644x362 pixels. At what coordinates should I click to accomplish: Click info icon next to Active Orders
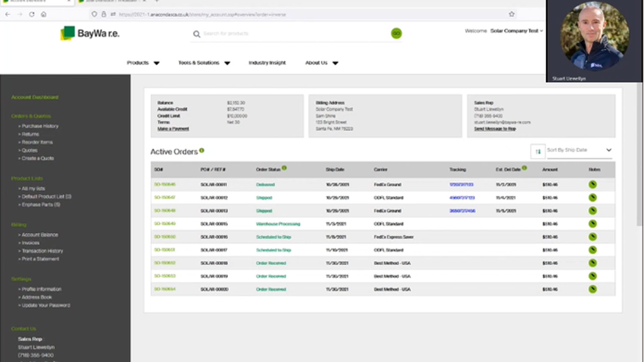pyautogui.click(x=202, y=150)
